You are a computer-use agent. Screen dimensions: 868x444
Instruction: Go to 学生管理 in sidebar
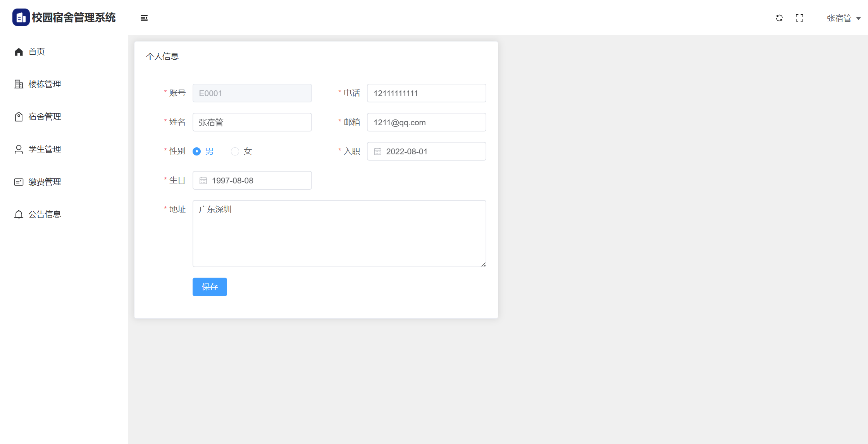tap(45, 149)
